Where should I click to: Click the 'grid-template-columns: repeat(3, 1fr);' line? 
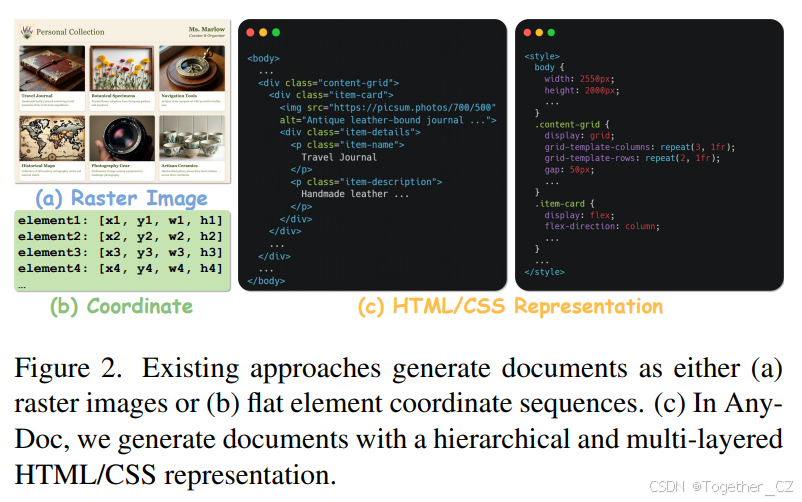pos(639,147)
